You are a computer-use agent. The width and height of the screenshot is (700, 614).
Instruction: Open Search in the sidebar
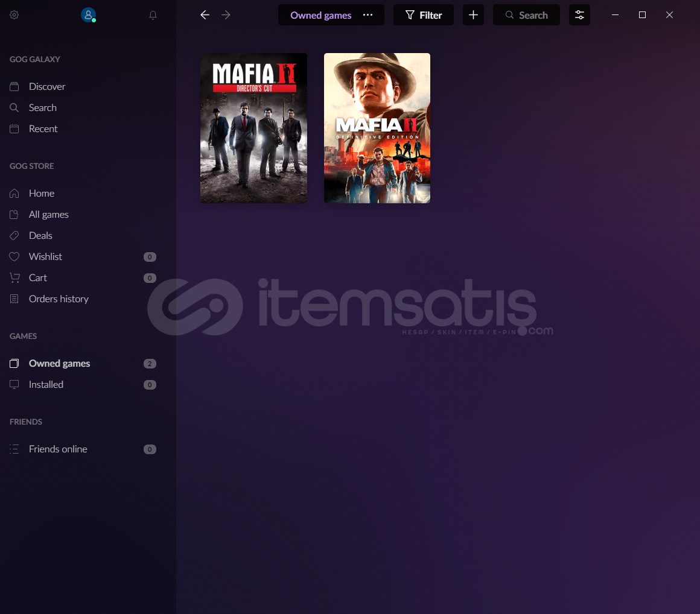click(42, 107)
